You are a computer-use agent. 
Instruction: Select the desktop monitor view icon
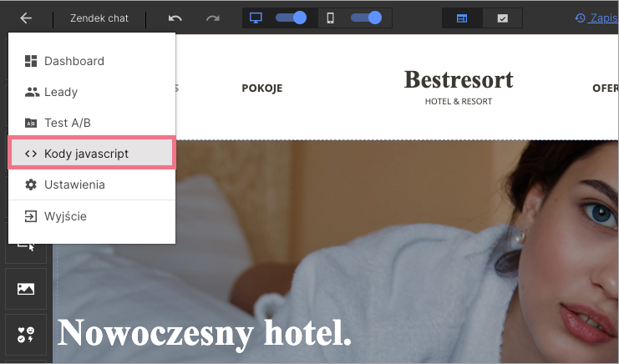click(256, 18)
